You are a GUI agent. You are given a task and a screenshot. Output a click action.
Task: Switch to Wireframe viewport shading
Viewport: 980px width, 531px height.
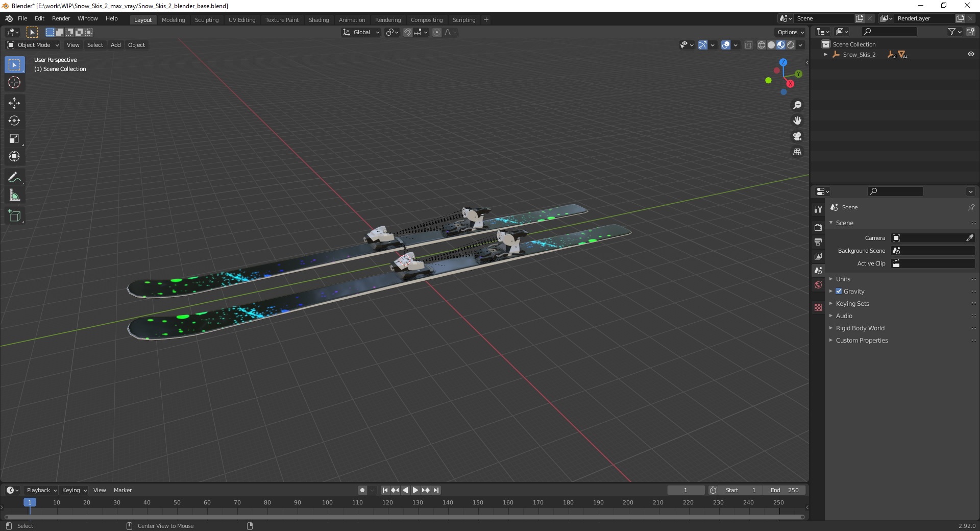[762, 45]
